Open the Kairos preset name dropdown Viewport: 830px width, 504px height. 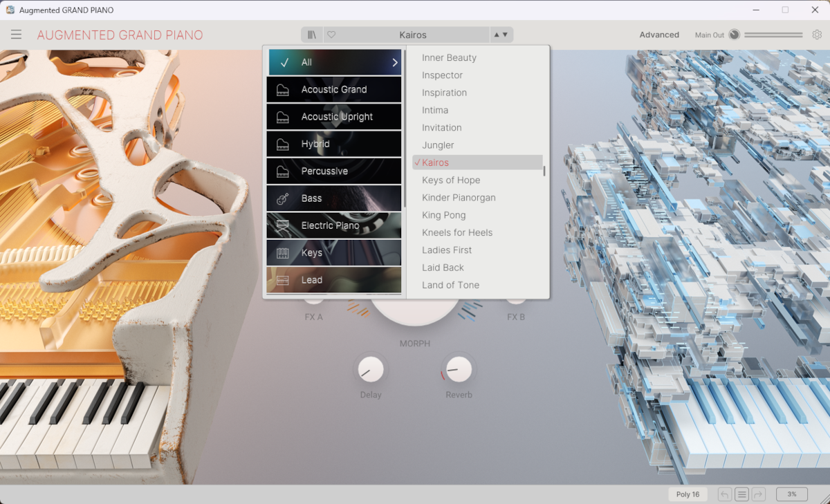[413, 35]
